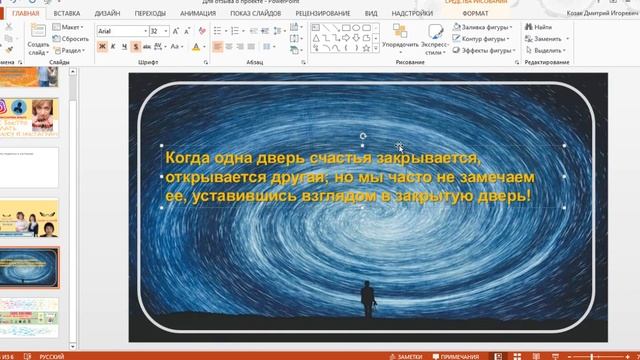Select the five-point star shape in gallery
The height and width of the screenshot is (360, 640).
pyautogui.click(x=366, y=48)
